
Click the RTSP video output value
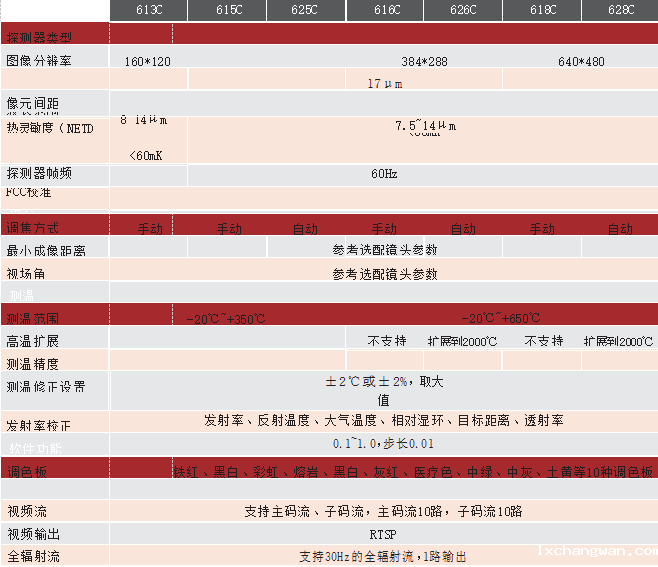click(383, 535)
